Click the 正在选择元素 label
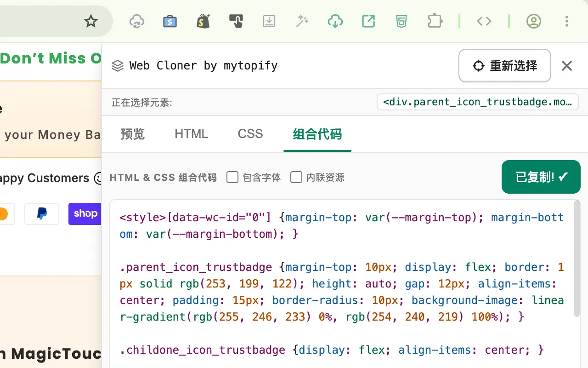Screen dimensions: 588x368 (x=142, y=103)
